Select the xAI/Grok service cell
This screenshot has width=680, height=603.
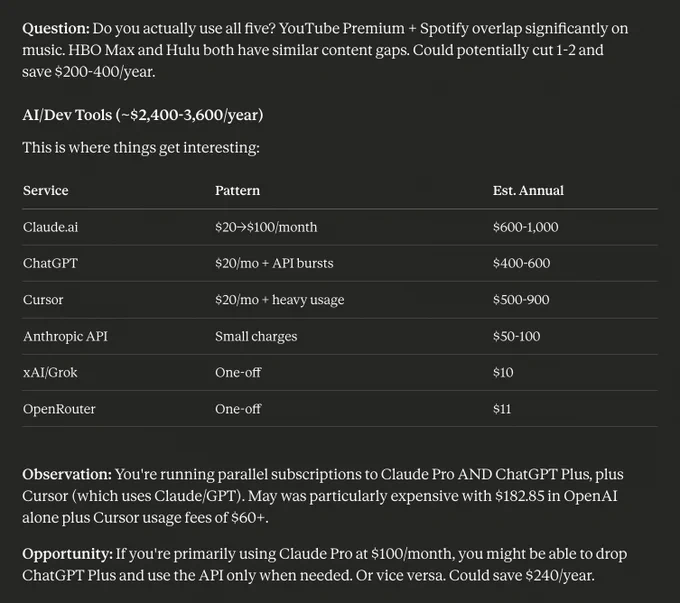[x=50, y=373]
